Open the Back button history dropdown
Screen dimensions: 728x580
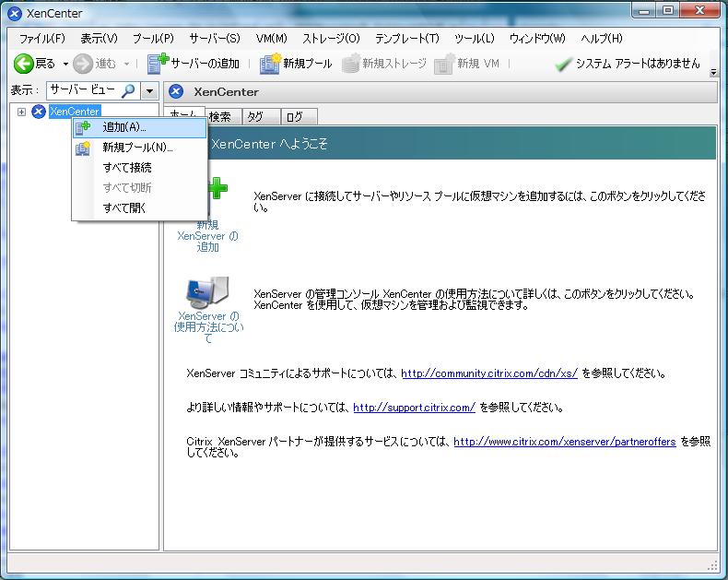click(x=65, y=64)
